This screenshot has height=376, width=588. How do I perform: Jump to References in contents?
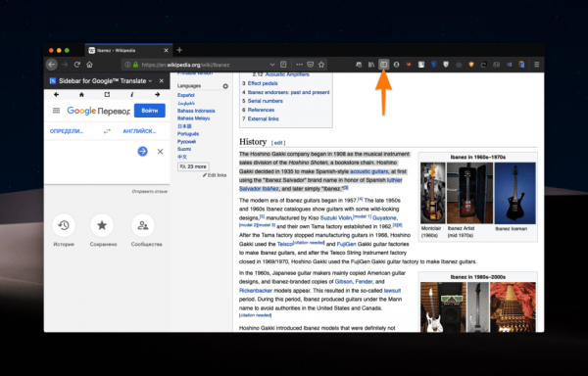click(x=261, y=110)
